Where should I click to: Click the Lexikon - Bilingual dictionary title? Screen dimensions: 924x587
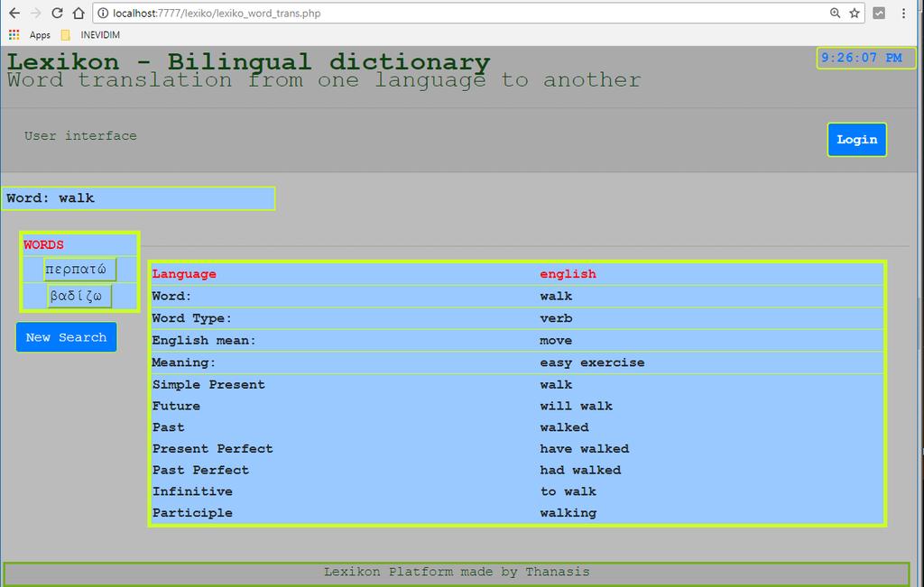pos(248,61)
